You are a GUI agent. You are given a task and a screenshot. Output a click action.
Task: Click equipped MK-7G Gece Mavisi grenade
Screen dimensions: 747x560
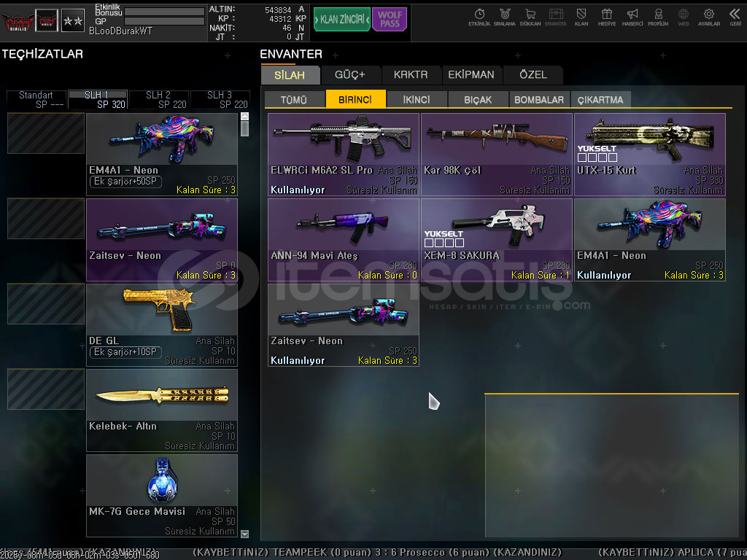tap(162, 496)
